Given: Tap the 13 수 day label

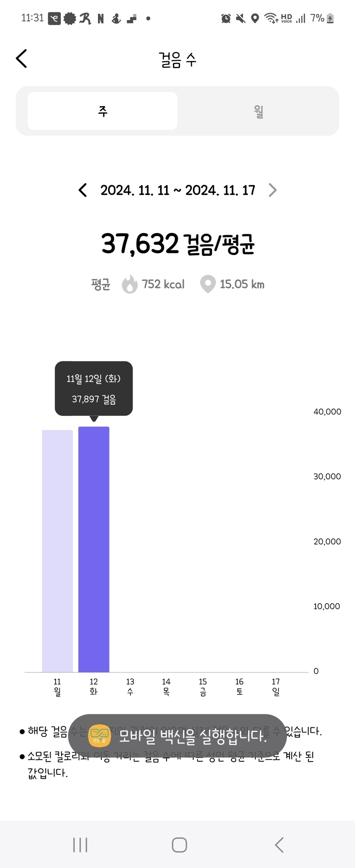Looking at the screenshot, I should pyautogui.click(x=130, y=687).
